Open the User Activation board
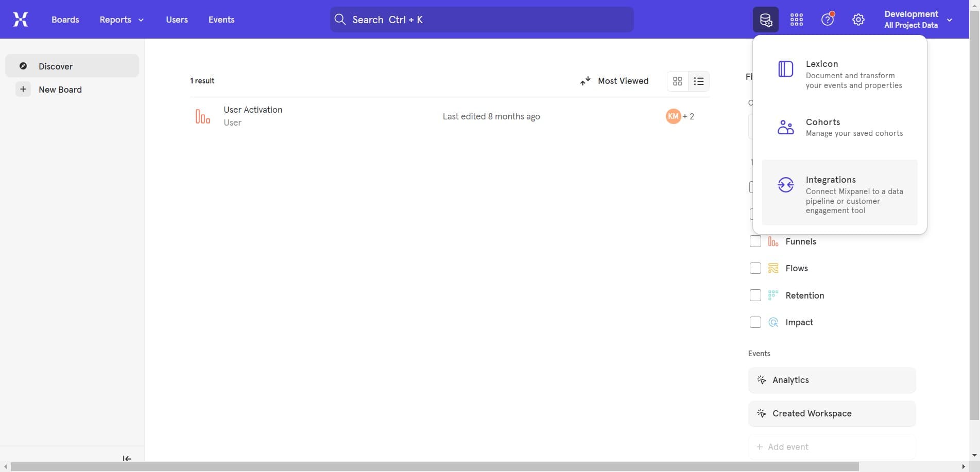 click(253, 110)
